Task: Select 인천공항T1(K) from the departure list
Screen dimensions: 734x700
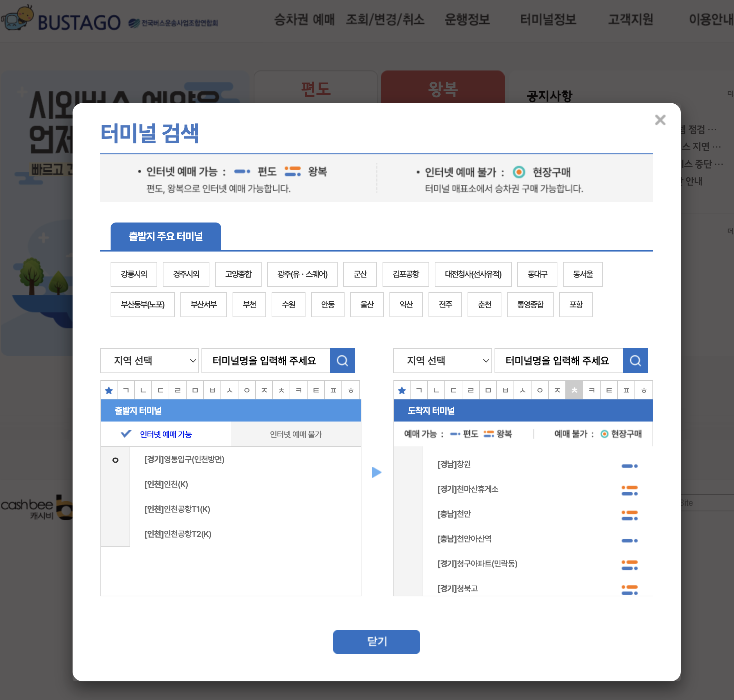Action: [177, 509]
